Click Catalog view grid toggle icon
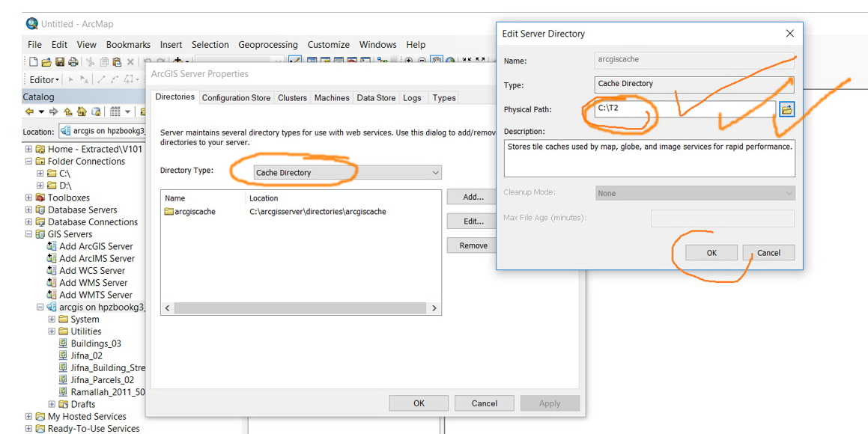 115,111
